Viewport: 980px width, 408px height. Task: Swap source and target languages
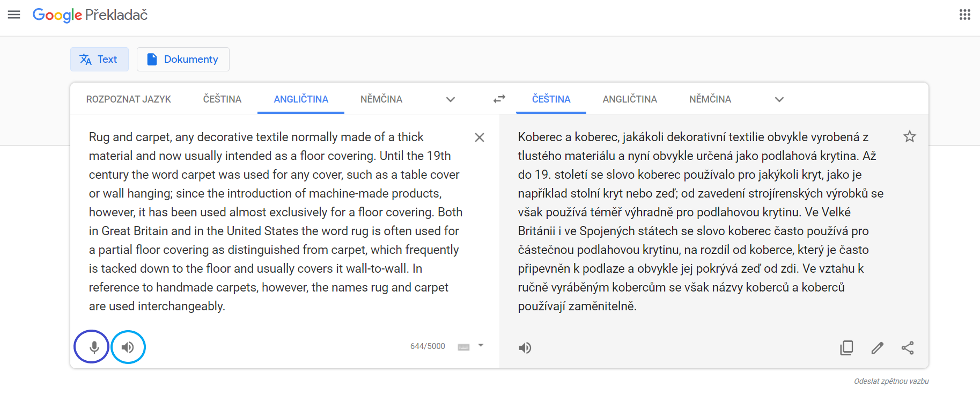tap(499, 99)
